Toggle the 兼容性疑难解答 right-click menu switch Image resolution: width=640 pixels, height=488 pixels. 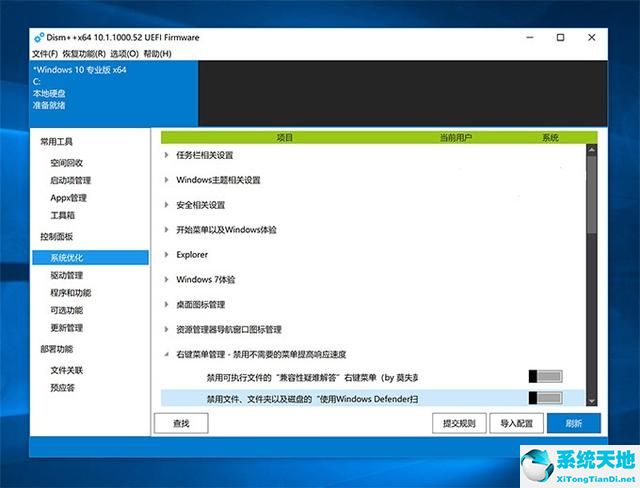coord(545,376)
